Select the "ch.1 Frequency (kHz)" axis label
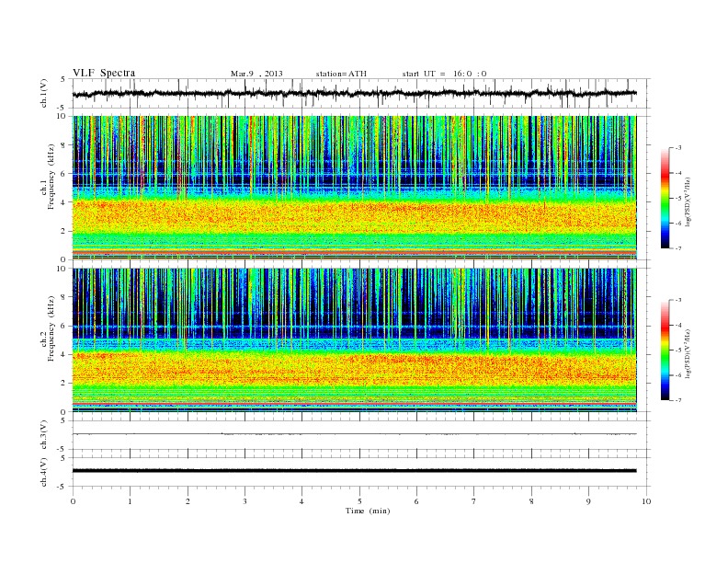Screen dimensions: 728x563 click(48, 177)
